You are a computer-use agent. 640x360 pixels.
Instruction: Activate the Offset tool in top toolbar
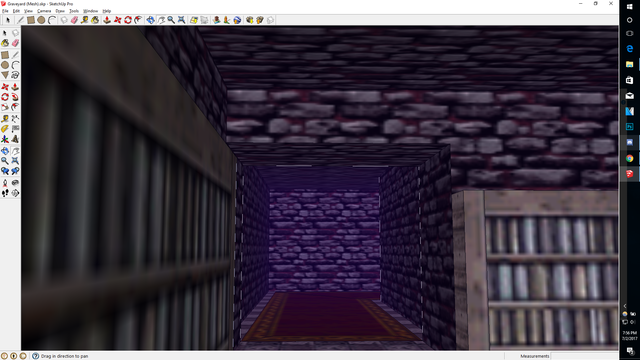138,20
